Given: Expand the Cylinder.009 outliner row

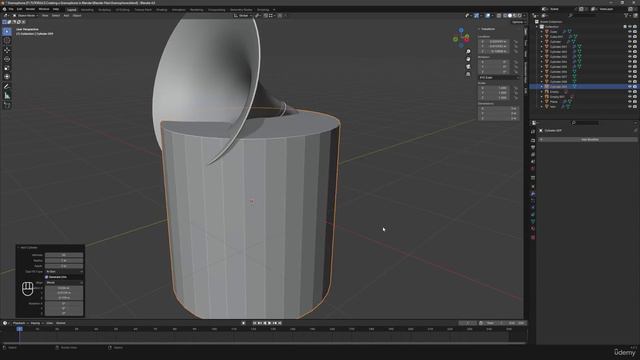Looking at the screenshot, I should pos(542,87).
